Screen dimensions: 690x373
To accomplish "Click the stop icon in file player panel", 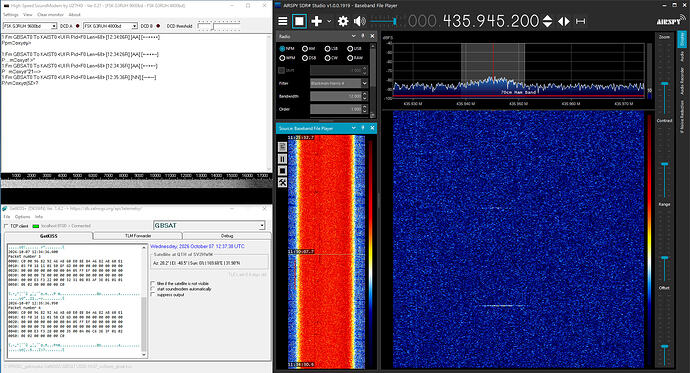I will [x=283, y=171].
